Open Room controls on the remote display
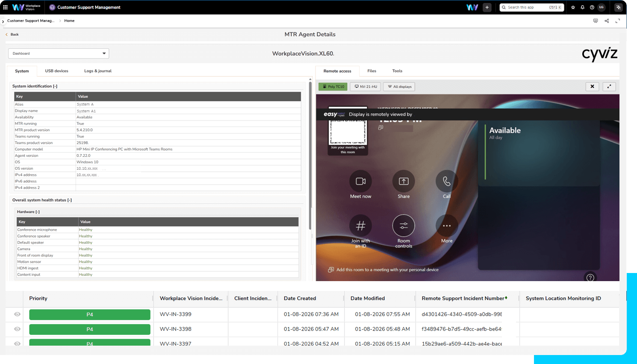637x364 pixels. tap(404, 226)
